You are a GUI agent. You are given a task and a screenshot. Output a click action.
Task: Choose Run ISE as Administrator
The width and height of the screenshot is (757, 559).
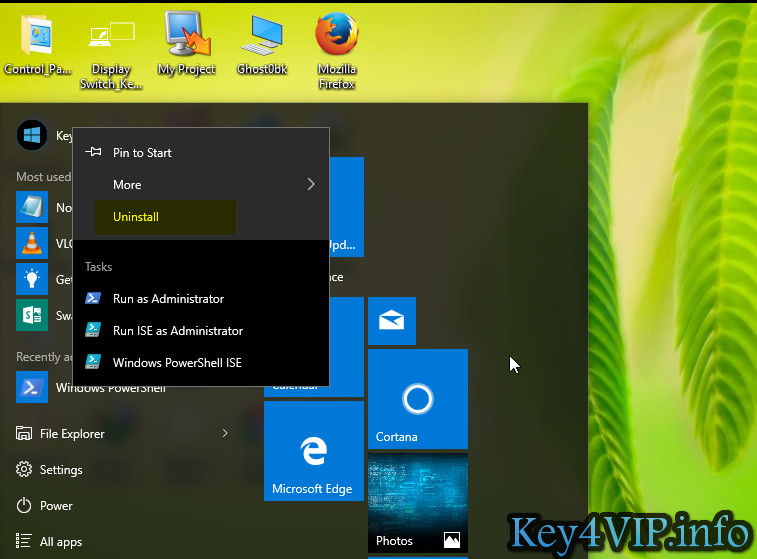(x=201, y=331)
